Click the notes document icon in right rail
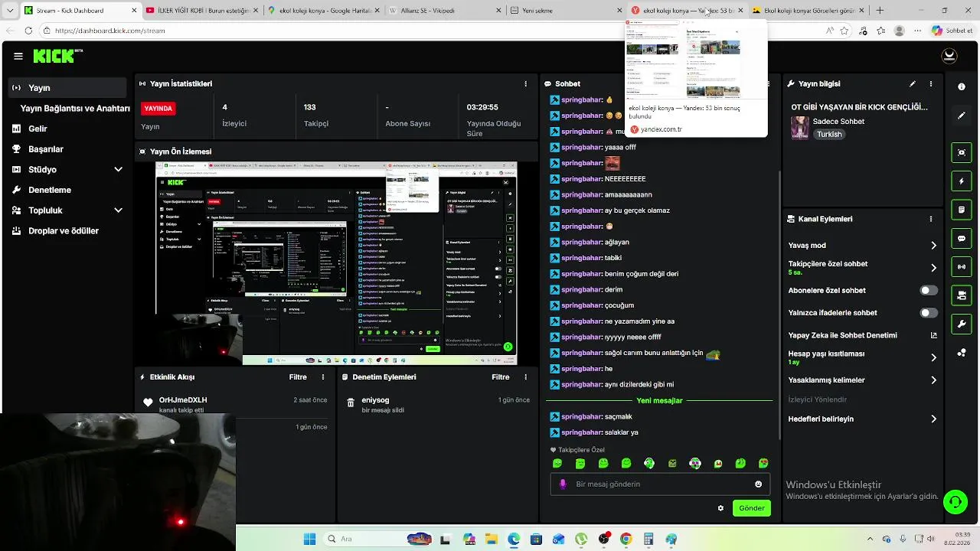Screen dimensions: 980x551 tap(962, 210)
